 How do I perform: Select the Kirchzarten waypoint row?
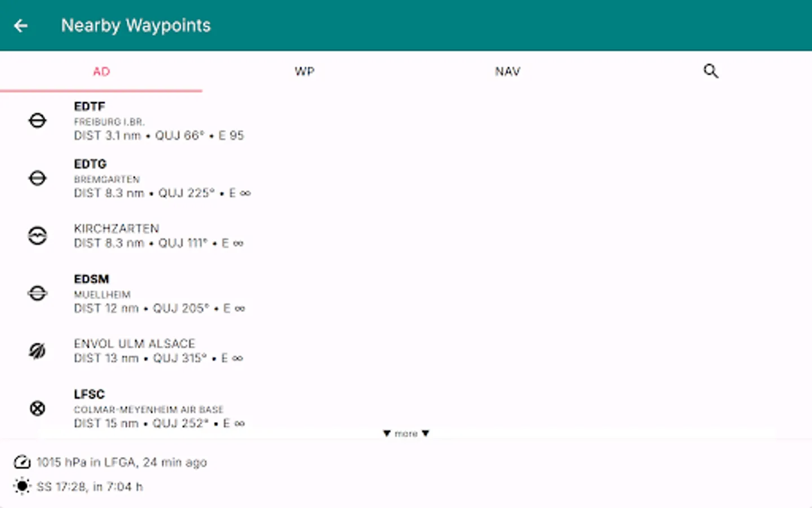tap(160, 235)
